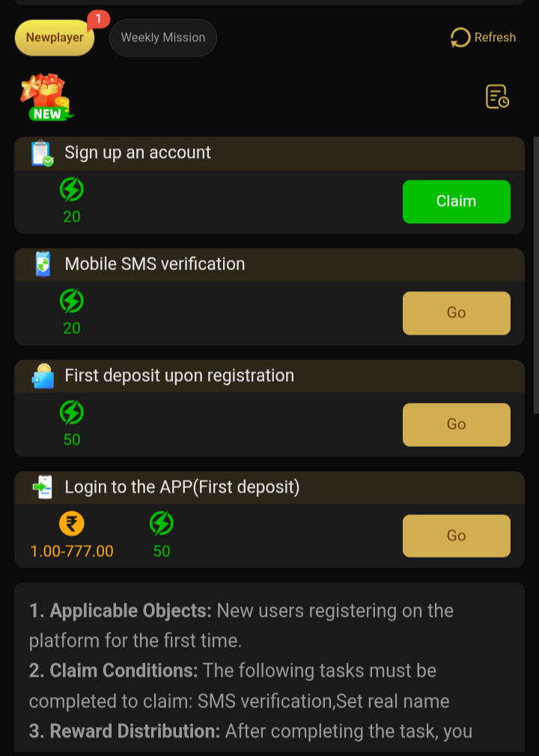Viewport: 539px width, 756px height.
Task: Click the Sign up account clipboard icon
Action: (x=42, y=153)
